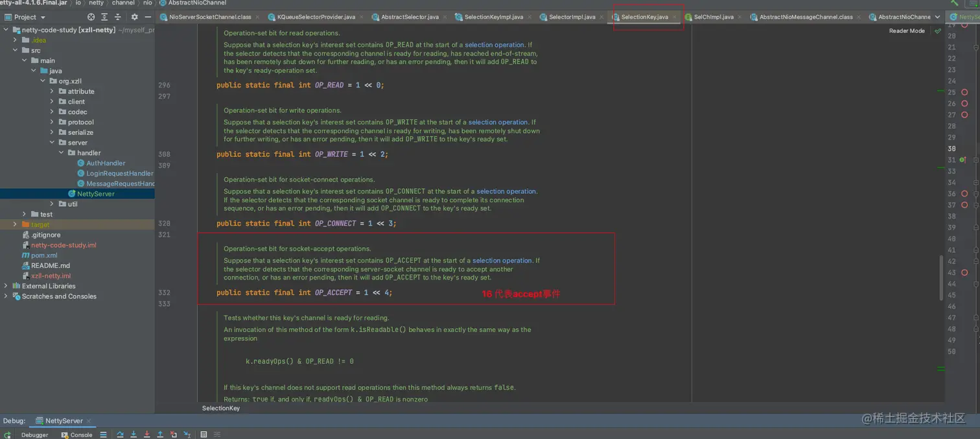Image resolution: width=980 pixels, height=439 pixels.
Task: Click the debugger threads layout icon
Action: [x=103, y=434]
